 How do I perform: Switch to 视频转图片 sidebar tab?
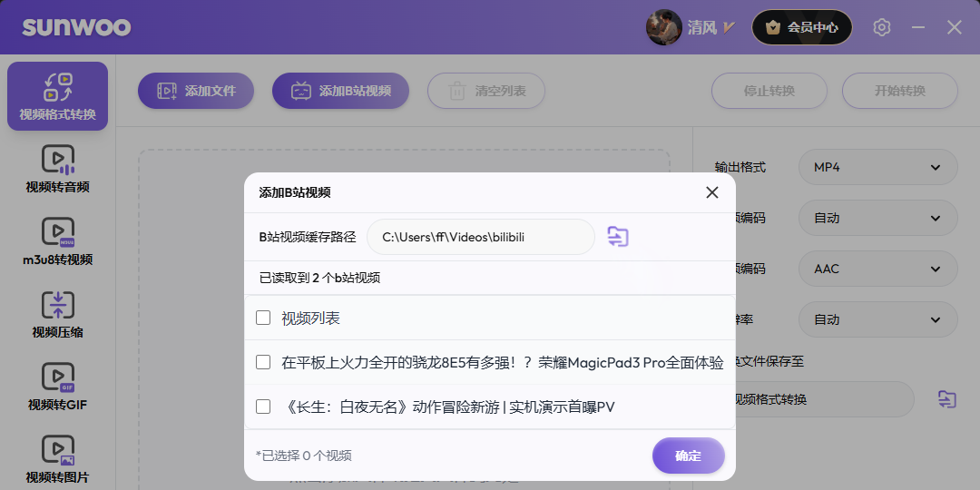(x=58, y=458)
